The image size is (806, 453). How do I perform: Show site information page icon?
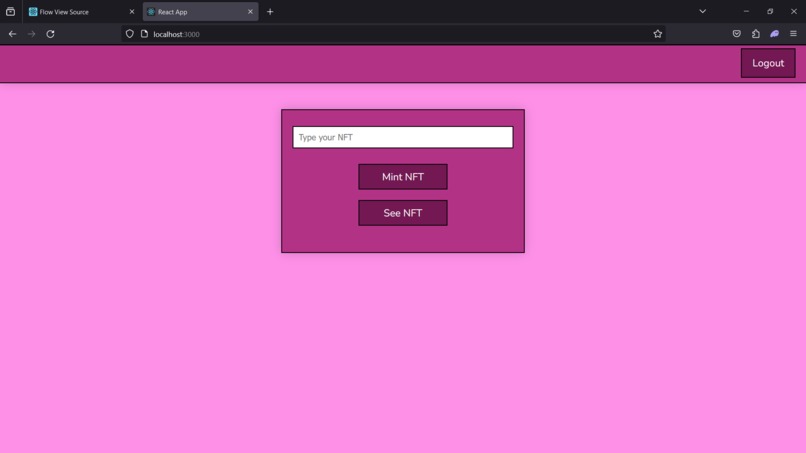point(144,34)
